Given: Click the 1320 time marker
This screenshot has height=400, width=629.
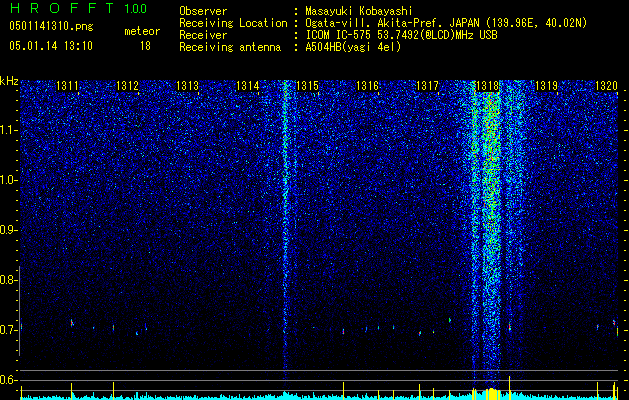Looking at the screenshot, I should click(607, 85).
